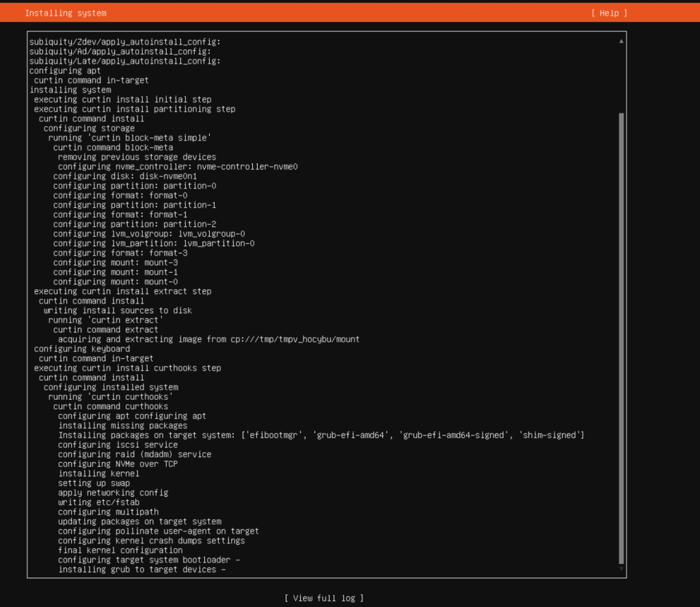Screen dimensions: 700x607
Task: Select the configuring disk: disk-nvme0n1 entry
Action: click(125, 176)
